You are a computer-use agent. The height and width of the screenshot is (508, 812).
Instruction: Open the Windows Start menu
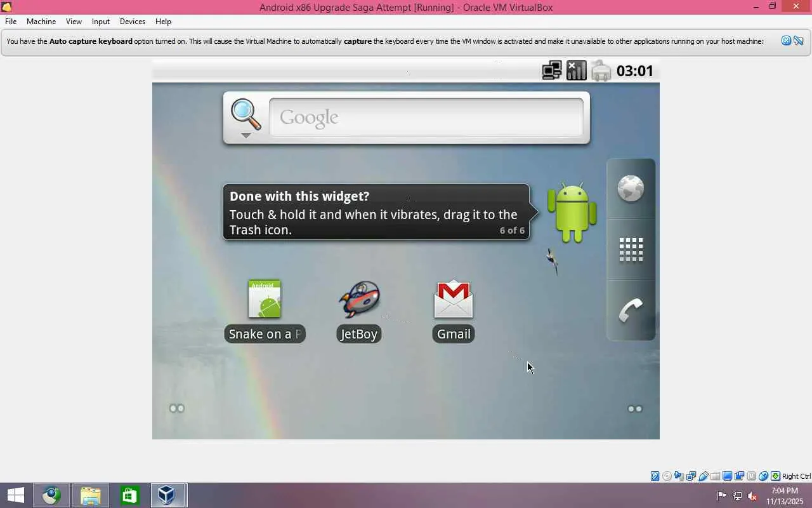pos(15,495)
